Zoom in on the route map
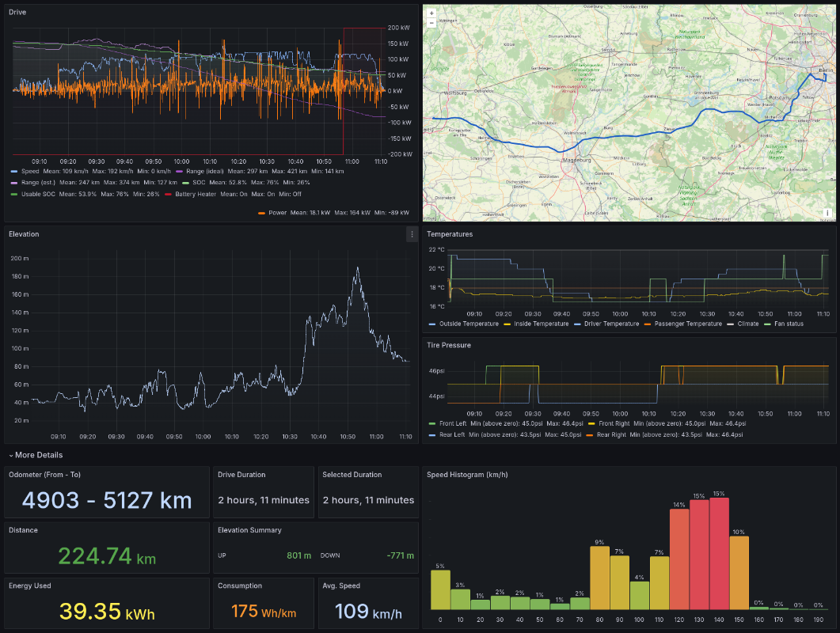The width and height of the screenshot is (840, 633). (431, 13)
